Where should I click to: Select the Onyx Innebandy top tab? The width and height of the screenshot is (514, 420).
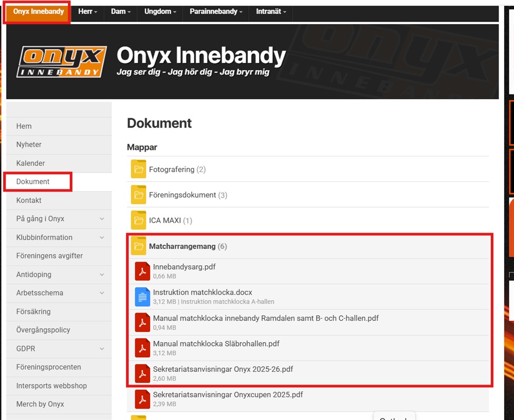coord(39,11)
